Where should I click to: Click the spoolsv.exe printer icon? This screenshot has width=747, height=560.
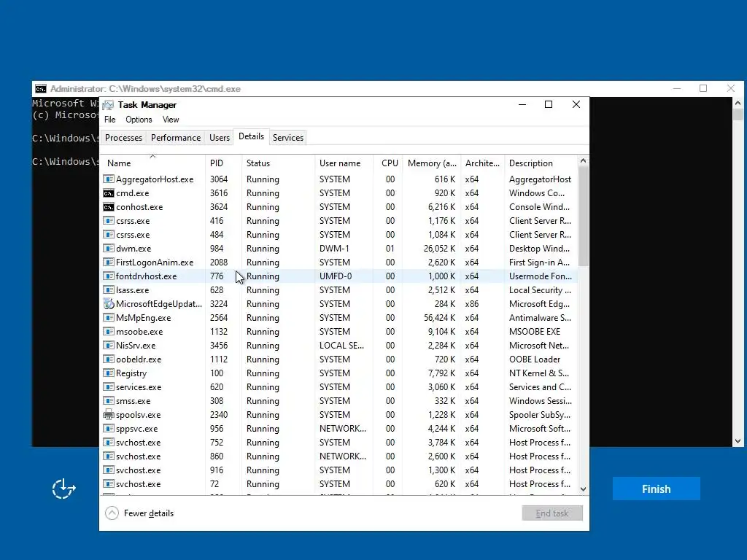(x=109, y=414)
